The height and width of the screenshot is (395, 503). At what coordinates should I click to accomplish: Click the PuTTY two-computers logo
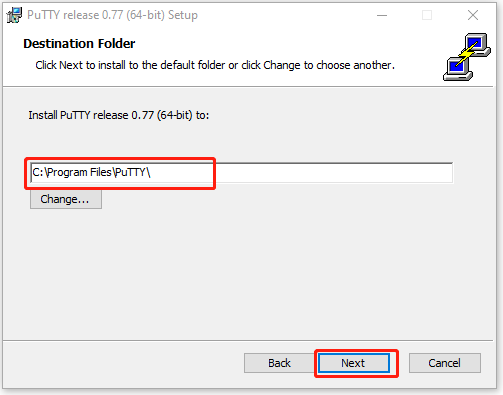[x=466, y=57]
